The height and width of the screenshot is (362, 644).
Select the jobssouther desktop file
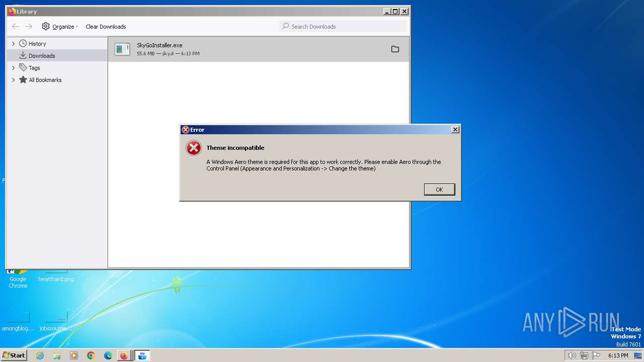pyautogui.click(x=56, y=322)
